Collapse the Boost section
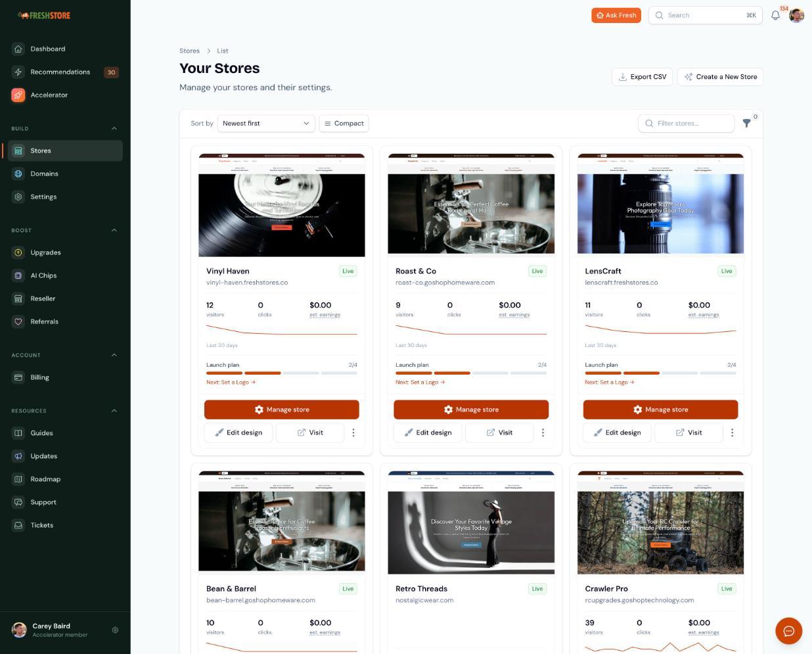Viewport: 812px width, 654px height. click(114, 230)
